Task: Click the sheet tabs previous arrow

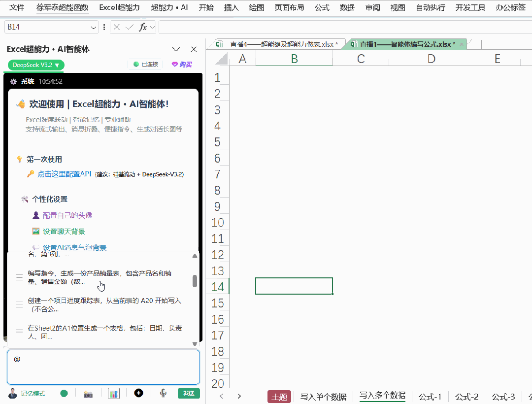Action: pos(222,396)
